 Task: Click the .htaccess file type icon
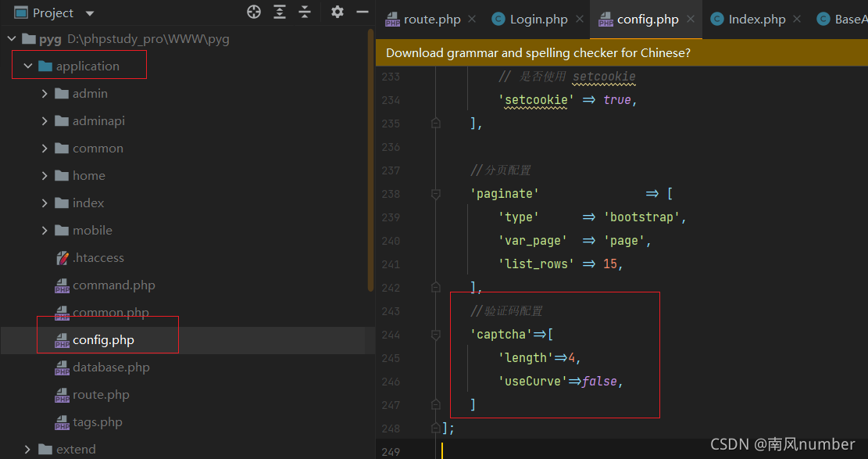(62, 258)
